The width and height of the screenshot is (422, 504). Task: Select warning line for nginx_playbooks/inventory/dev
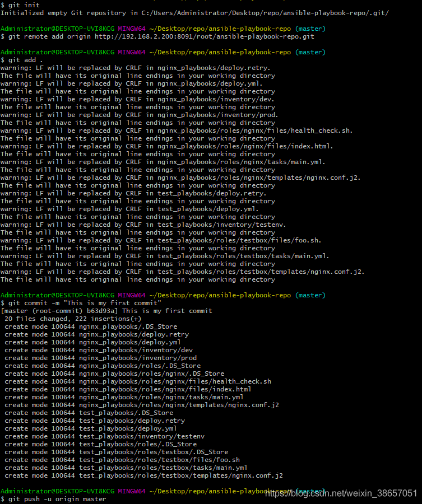[x=138, y=99]
